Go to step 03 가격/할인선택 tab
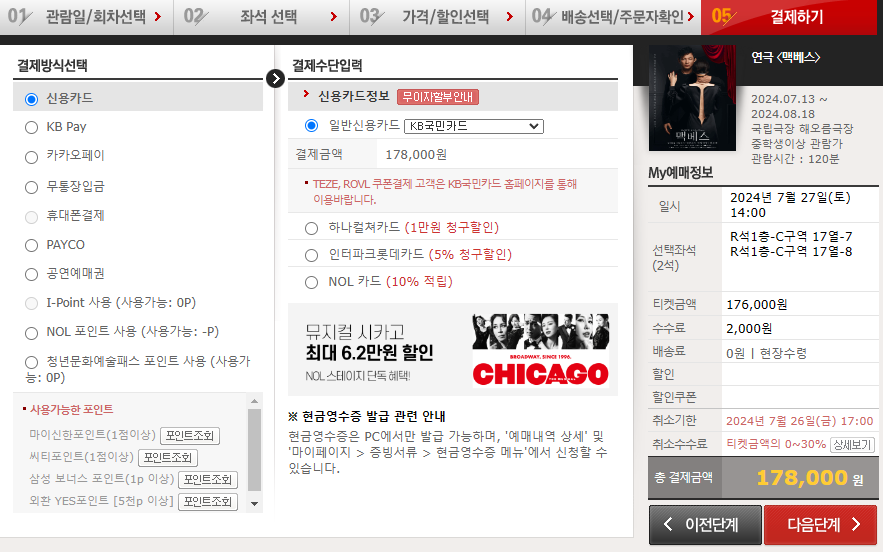883x552 pixels. pos(438,17)
